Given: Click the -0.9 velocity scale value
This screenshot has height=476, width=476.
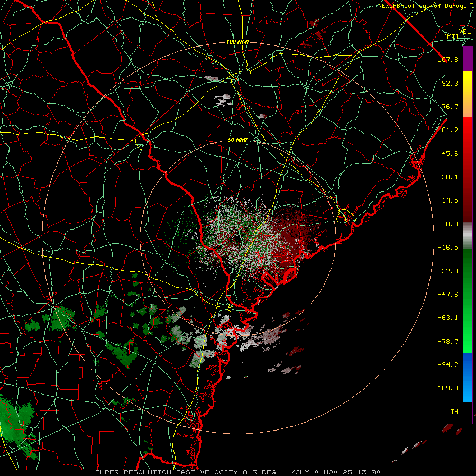Looking at the screenshot, I should pyautogui.click(x=450, y=224).
